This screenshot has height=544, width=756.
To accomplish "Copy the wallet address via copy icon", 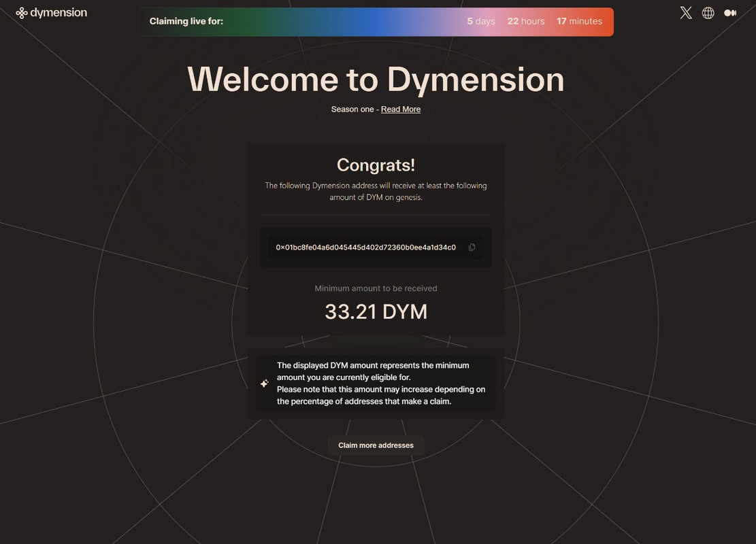I will pyautogui.click(x=472, y=248).
